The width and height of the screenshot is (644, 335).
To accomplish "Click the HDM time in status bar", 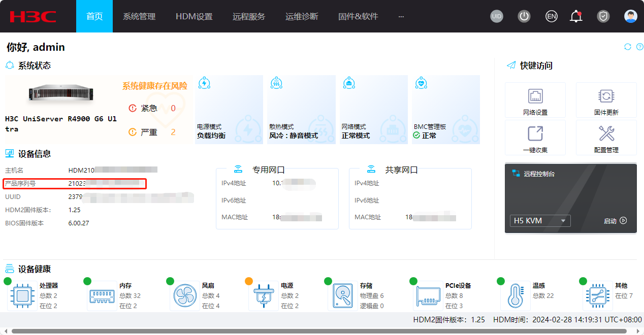I will (567, 320).
